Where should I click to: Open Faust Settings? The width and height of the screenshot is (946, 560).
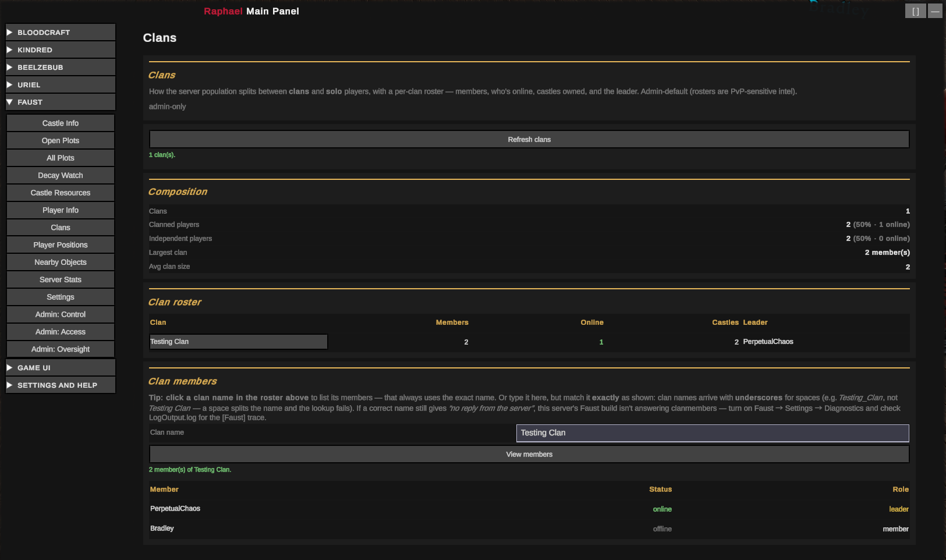click(x=61, y=297)
